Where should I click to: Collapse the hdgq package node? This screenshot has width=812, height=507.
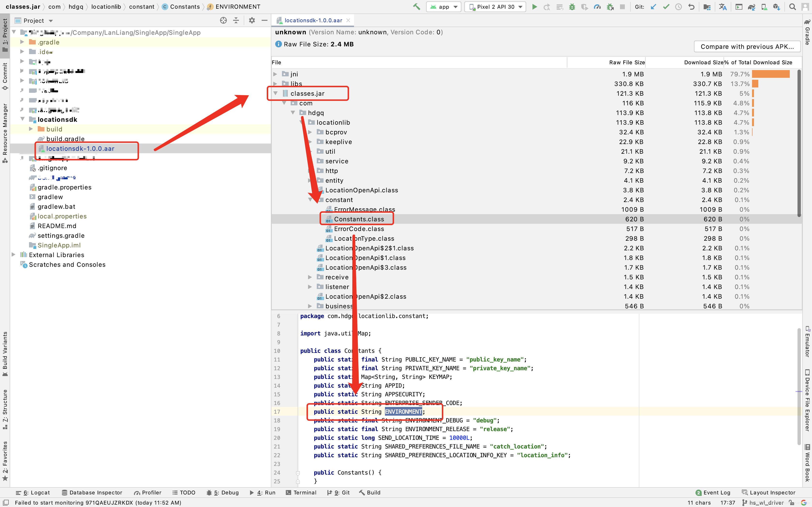(x=293, y=113)
